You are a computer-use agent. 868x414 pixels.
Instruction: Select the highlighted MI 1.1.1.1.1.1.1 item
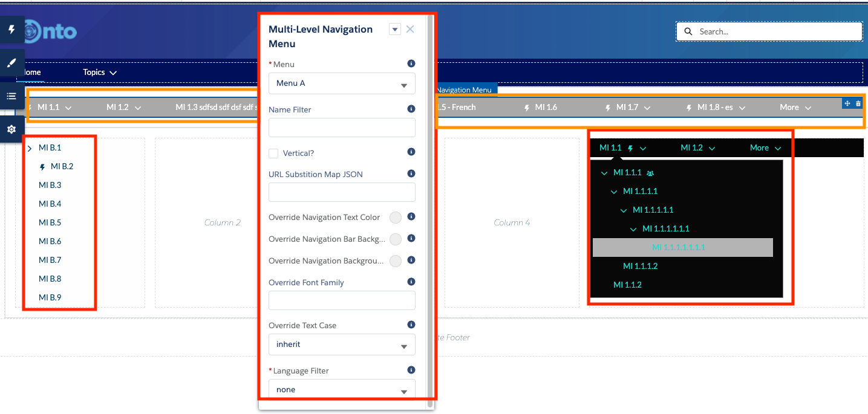click(x=679, y=247)
